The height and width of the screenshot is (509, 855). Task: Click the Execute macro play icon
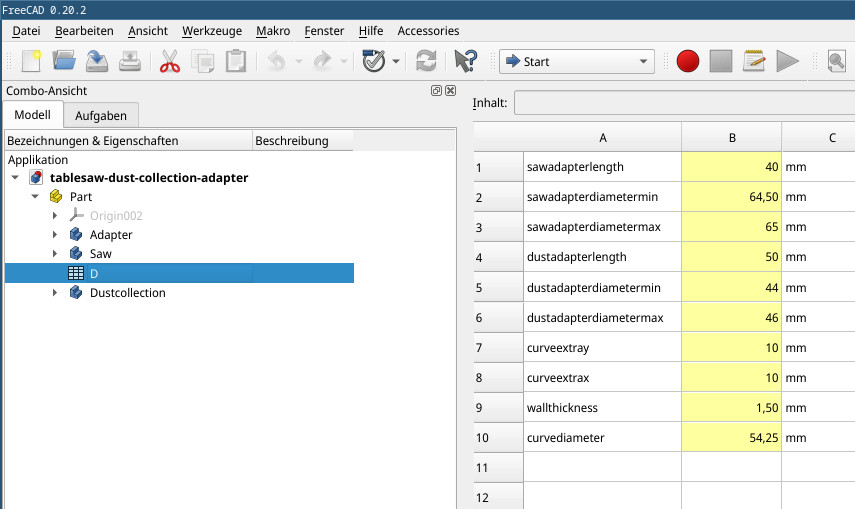point(788,61)
